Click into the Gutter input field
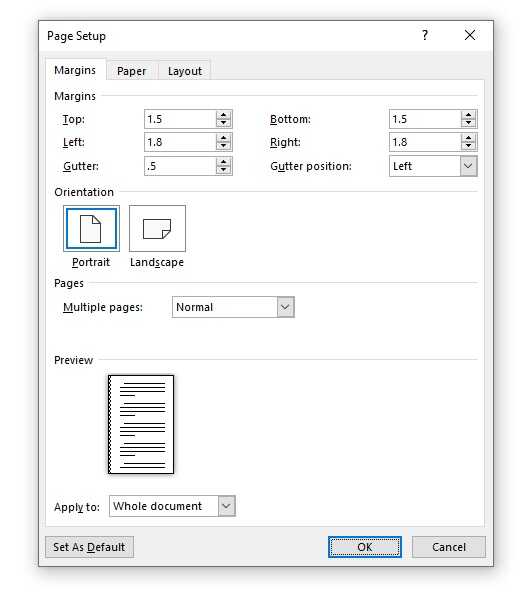This screenshot has width=528, height=597. point(180,166)
